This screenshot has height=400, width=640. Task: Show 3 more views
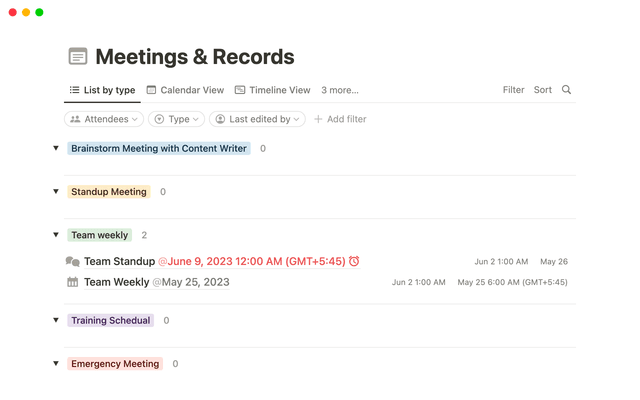[339, 90]
